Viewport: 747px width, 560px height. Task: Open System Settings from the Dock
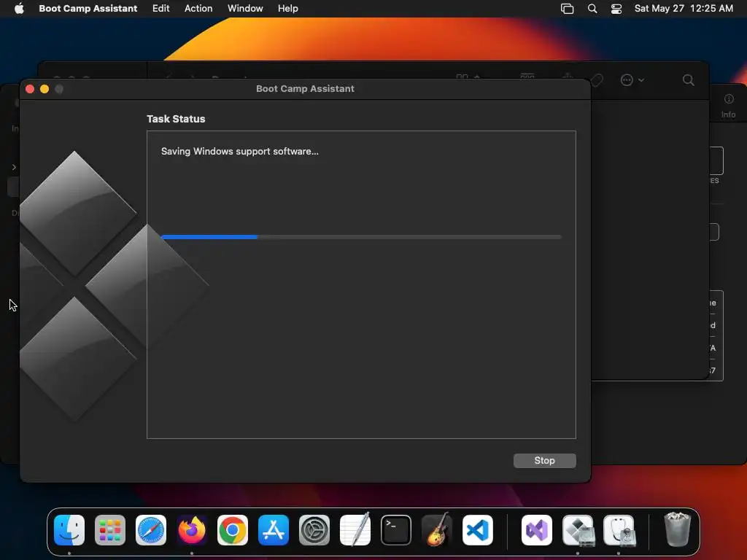[x=314, y=530]
